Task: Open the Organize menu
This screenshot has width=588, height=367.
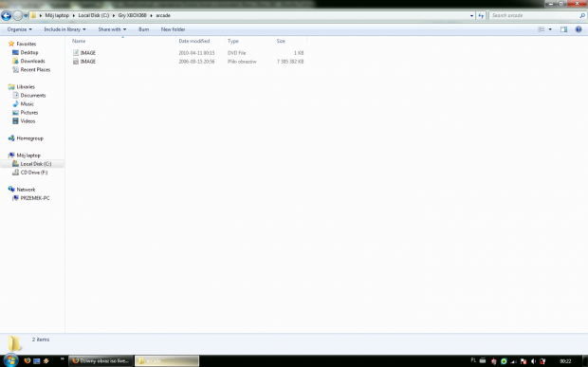Action: coord(20,29)
